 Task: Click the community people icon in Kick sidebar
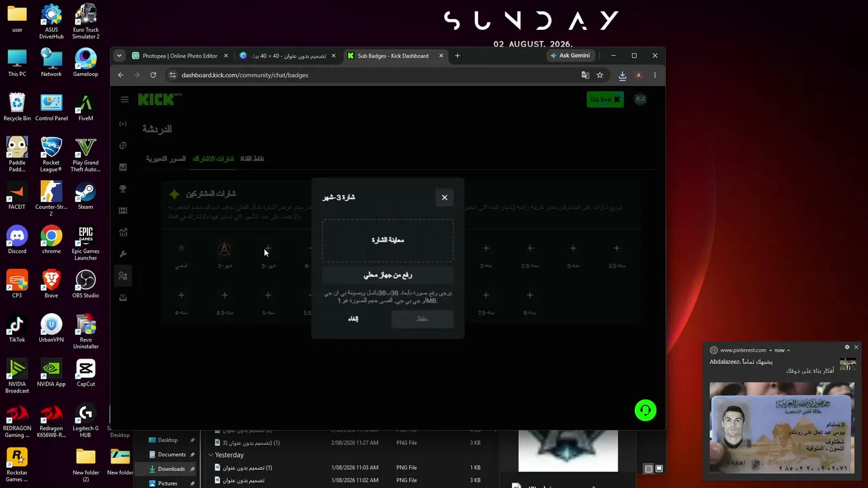click(123, 276)
